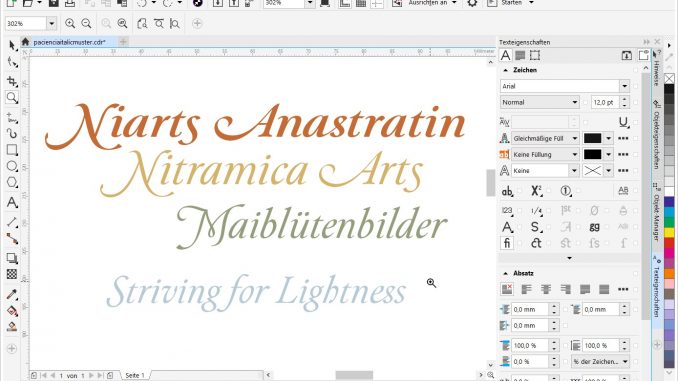Select the Pick tool in toolbox
The width and height of the screenshot is (678, 381).
pos(12,45)
